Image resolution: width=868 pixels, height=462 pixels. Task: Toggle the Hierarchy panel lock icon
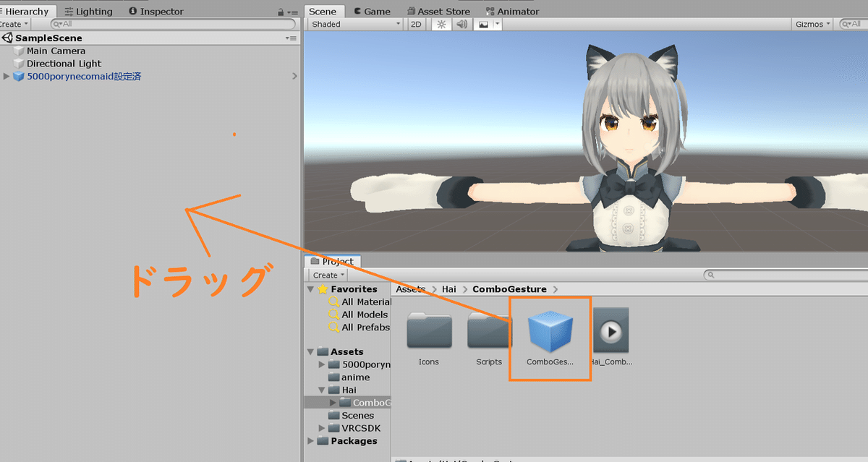pyautogui.click(x=281, y=12)
